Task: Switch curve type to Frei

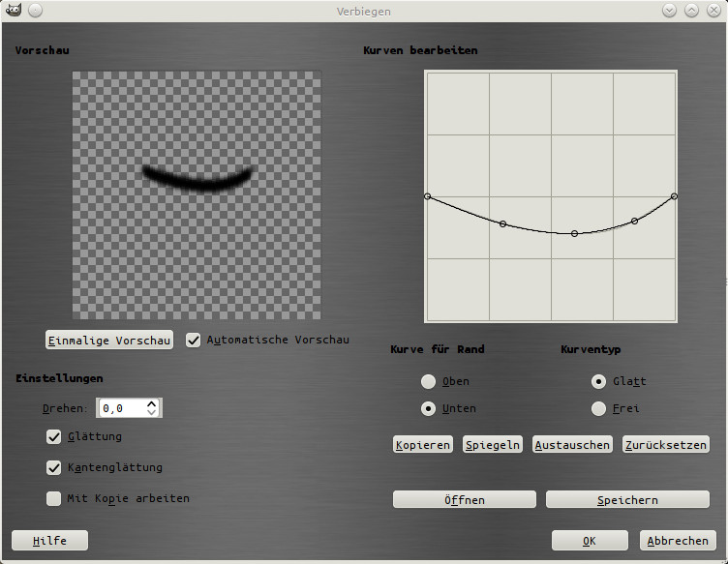Action: point(599,408)
